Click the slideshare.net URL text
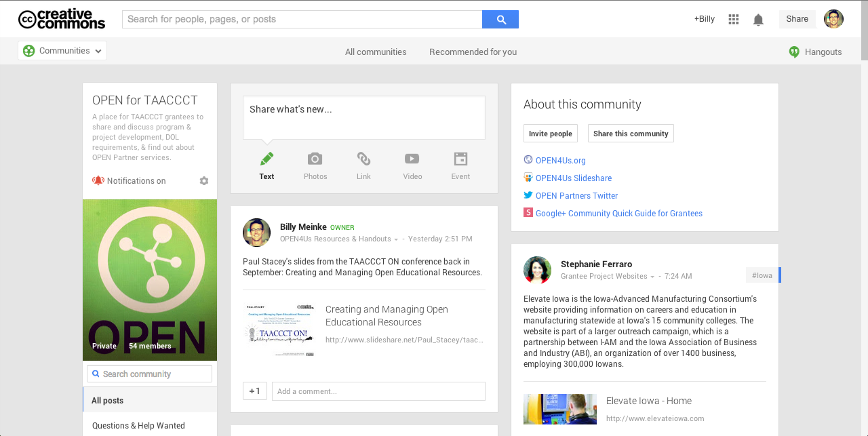The height and width of the screenshot is (436, 868). pos(404,340)
